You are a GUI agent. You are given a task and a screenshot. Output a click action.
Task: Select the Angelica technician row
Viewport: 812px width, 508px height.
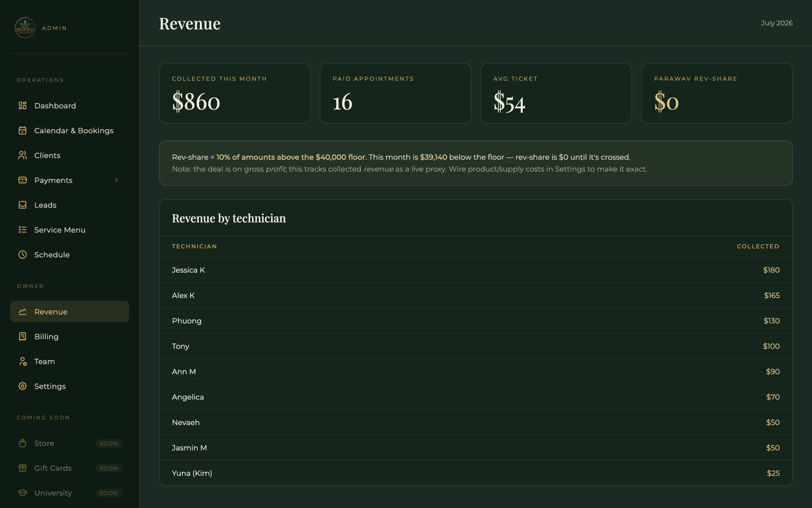(476, 397)
